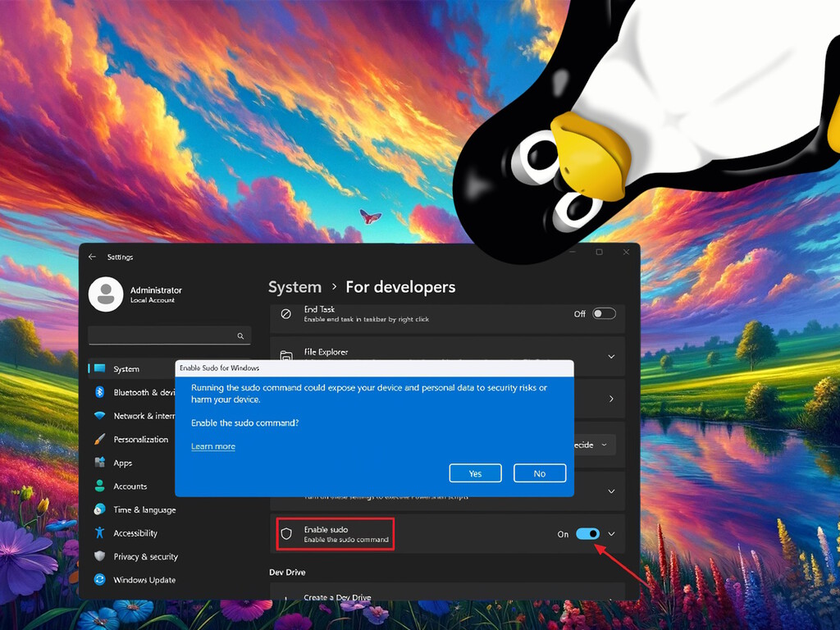Click the back arrow in Settings
Viewport: 840px width, 630px height.
pyautogui.click(x=93, y=257)
